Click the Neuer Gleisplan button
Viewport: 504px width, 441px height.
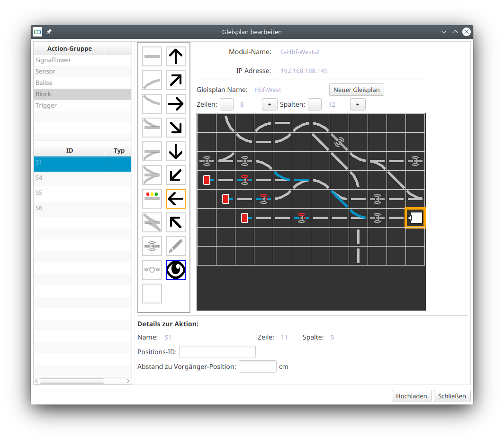[356, 90]
